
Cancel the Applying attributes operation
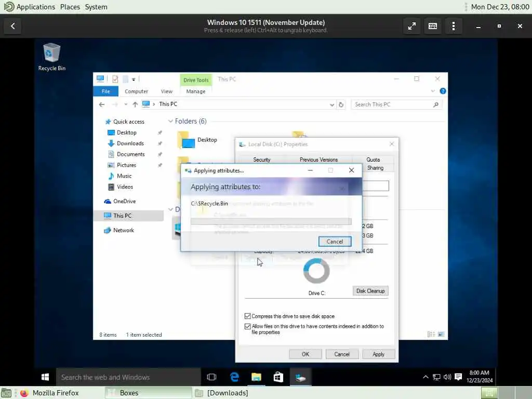click(335, 242)
